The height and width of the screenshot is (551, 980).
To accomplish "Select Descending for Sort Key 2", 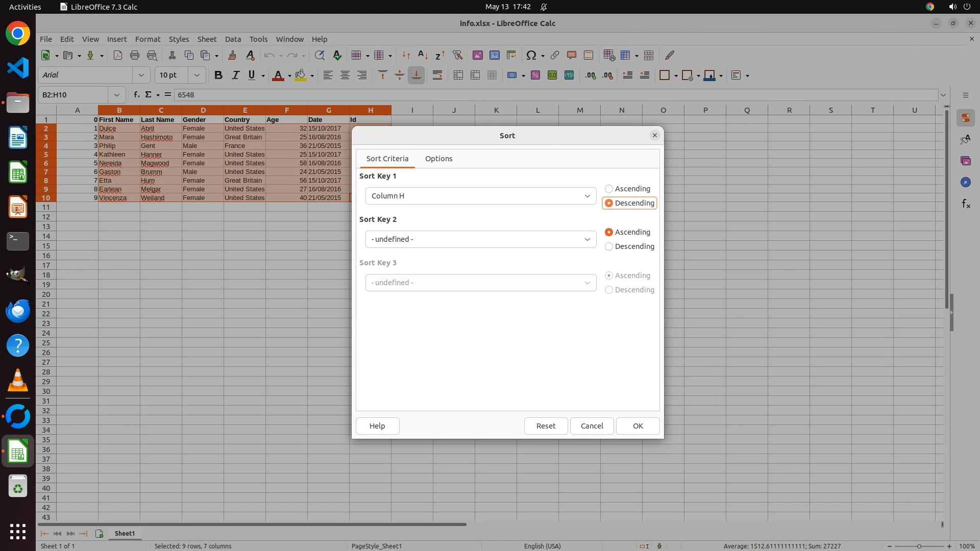I will 609,246.
